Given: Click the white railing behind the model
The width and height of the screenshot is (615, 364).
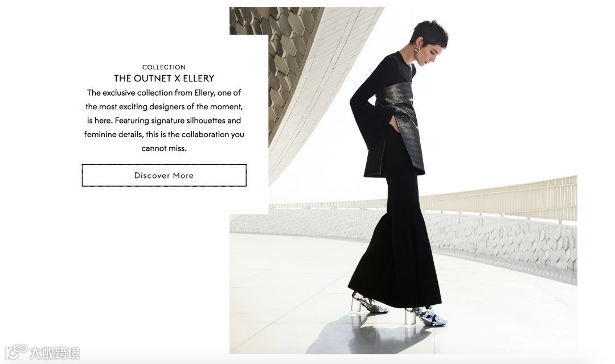Looking at the screenshot, I should [498, 198].
